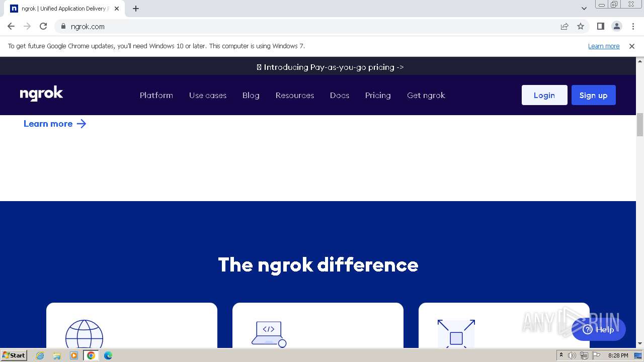The height and width of the screenshot is (362, 644).
Task: Open a new tab with plus icon
Action: coord(135,9)
